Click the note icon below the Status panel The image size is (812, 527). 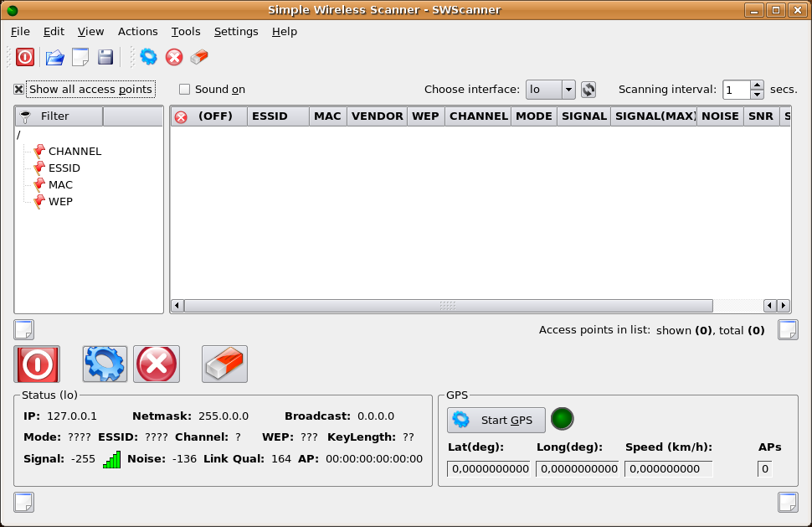point(23,502)
